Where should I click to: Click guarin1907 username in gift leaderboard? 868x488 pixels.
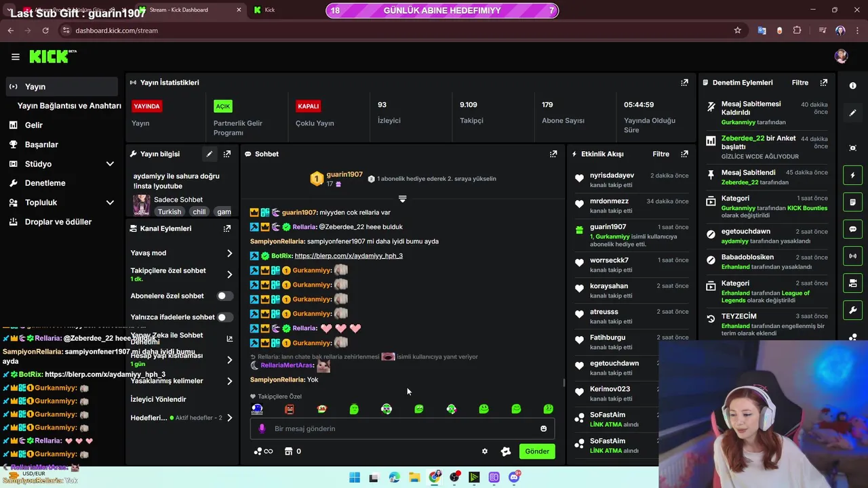pos(344,174)
